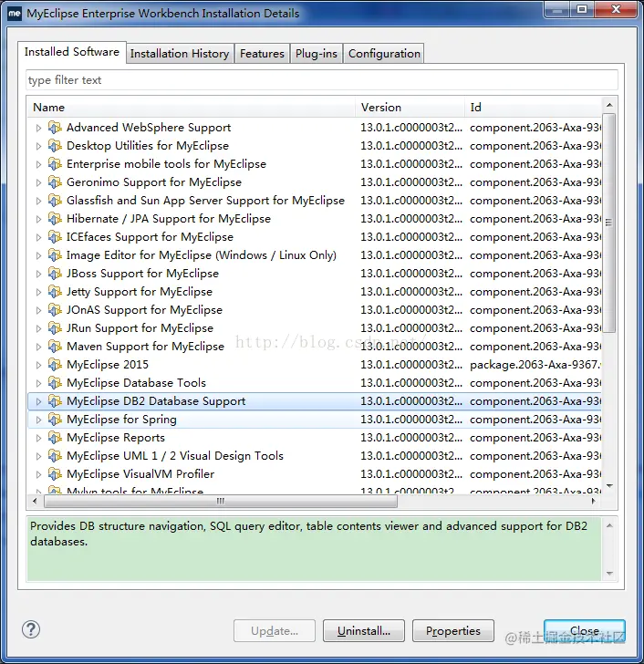The width and height of the screenshot is (644, 664).
Task: Select the 'JOnAS Support for MyEclipse' row
Action: 315,310
